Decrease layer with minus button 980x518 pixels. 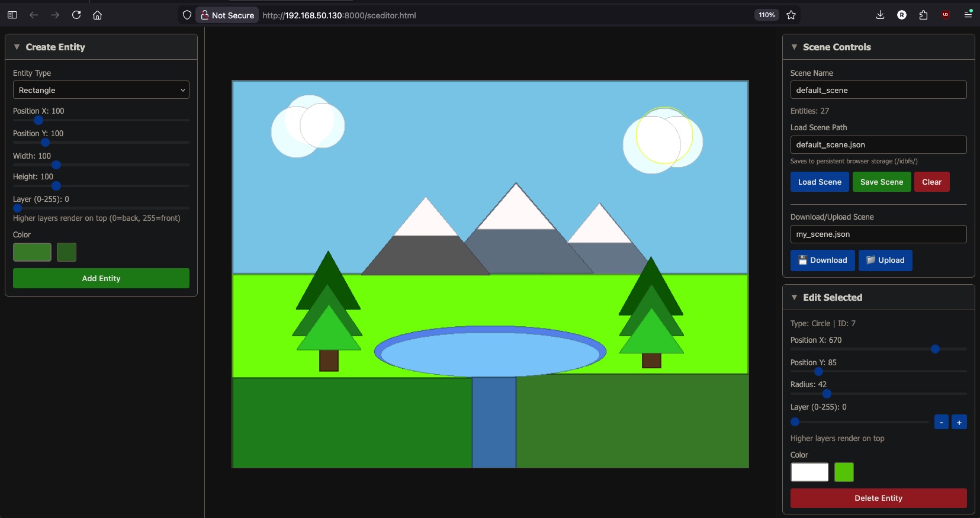941,422
